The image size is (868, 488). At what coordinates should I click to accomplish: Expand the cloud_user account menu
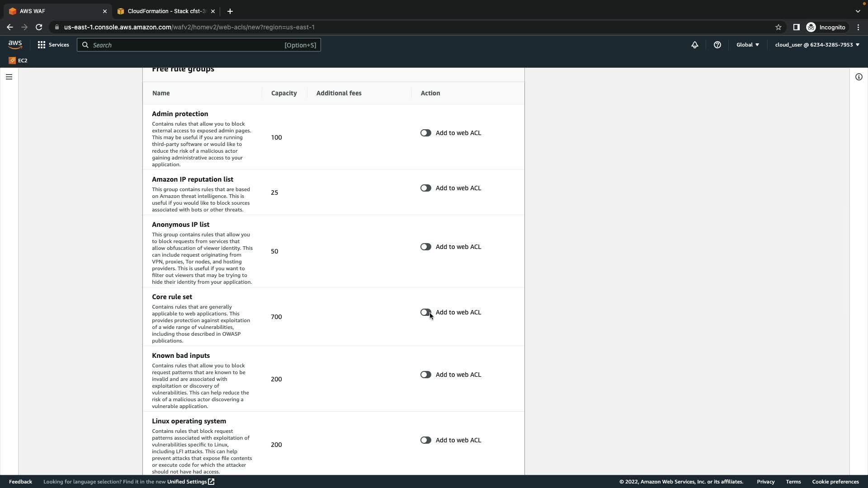click(817, 45)
